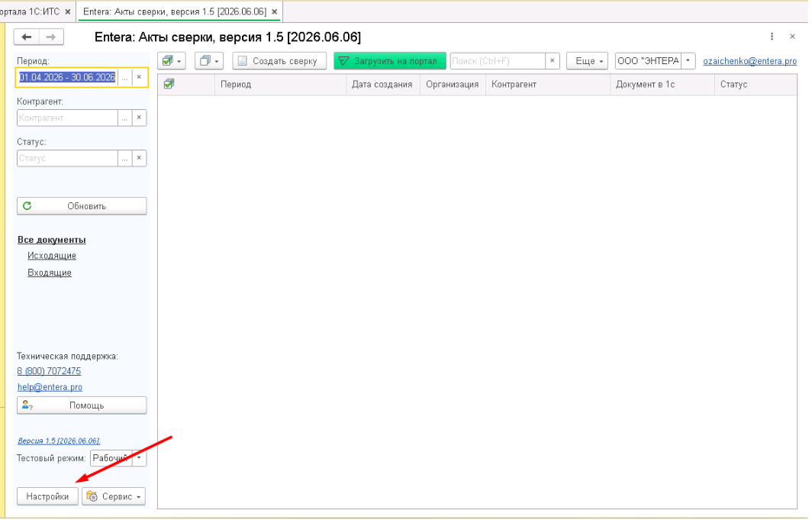Switch to the портала 1С:ИТС tab
Image resolution: width=812 pixels, height=520 pixels.
point(30,11)
